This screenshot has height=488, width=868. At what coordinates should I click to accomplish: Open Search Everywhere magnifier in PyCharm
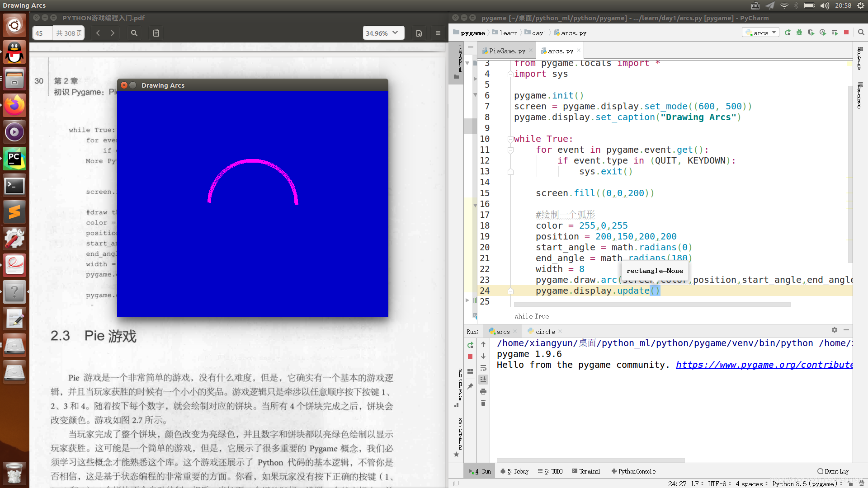click(861, 33)
